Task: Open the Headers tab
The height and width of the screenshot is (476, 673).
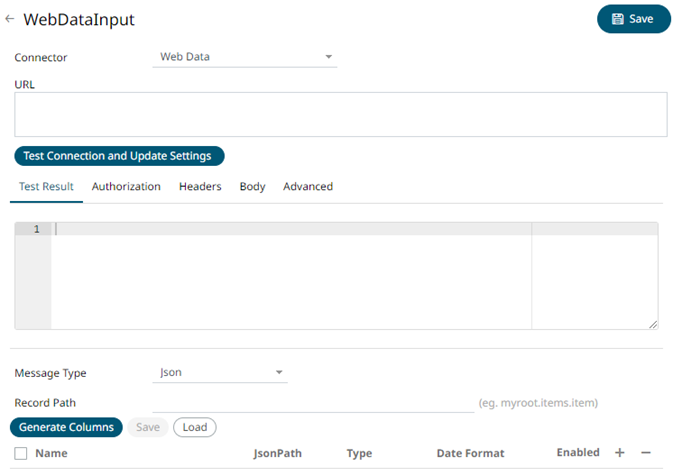Action: pos(200,187)
